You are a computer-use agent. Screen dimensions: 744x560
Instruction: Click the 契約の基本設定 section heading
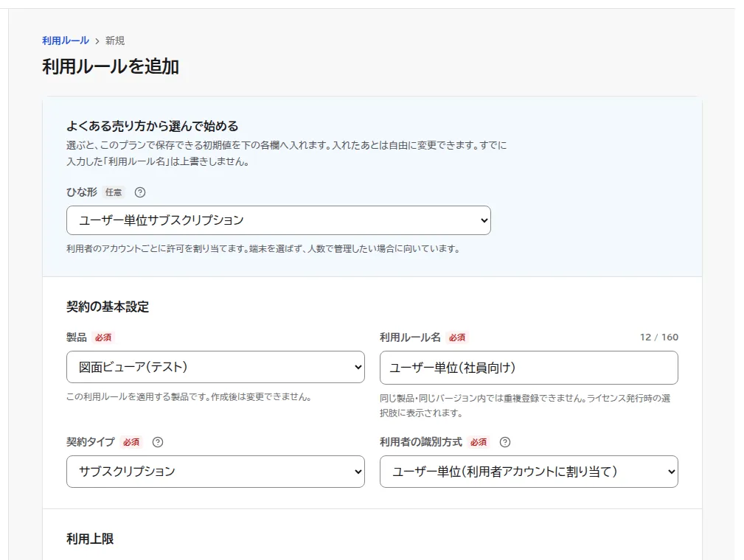pos(108,307)
